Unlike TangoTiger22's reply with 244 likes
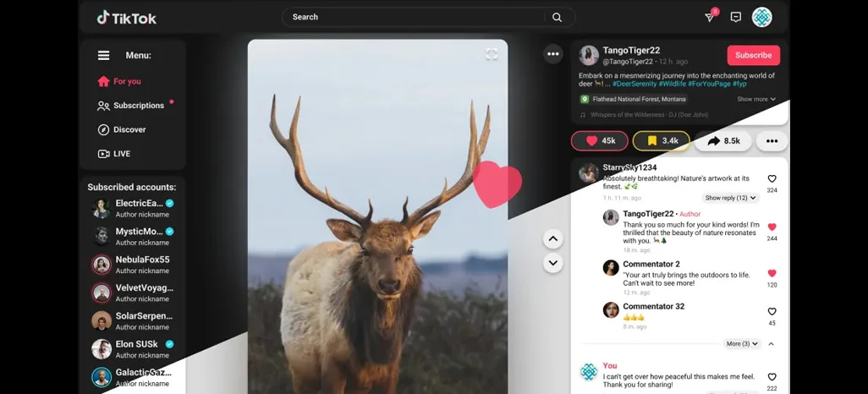Viewport: 868px width, 394px height. click(x=772, y=227)
